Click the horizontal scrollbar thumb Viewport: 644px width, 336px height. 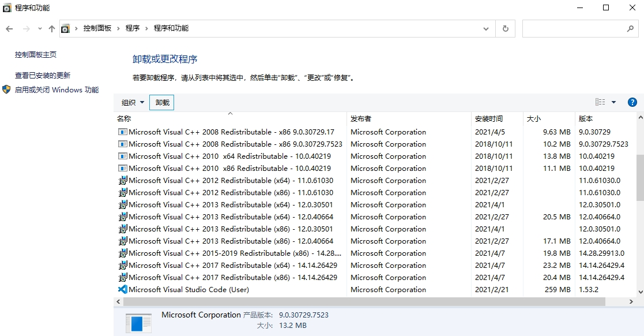[x=364, y=301]
